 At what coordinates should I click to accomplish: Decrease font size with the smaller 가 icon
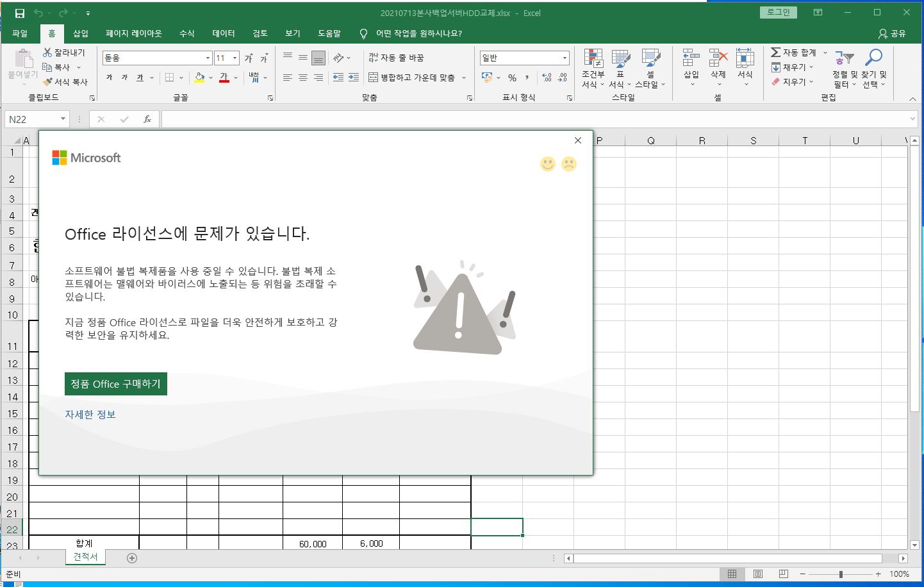tap(264, 58)
